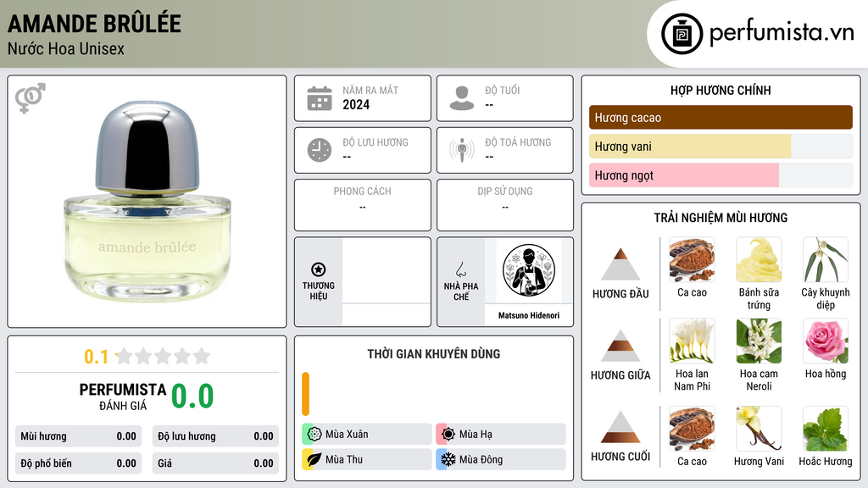Select the Mùa Xuân season button

click(367, 435)
